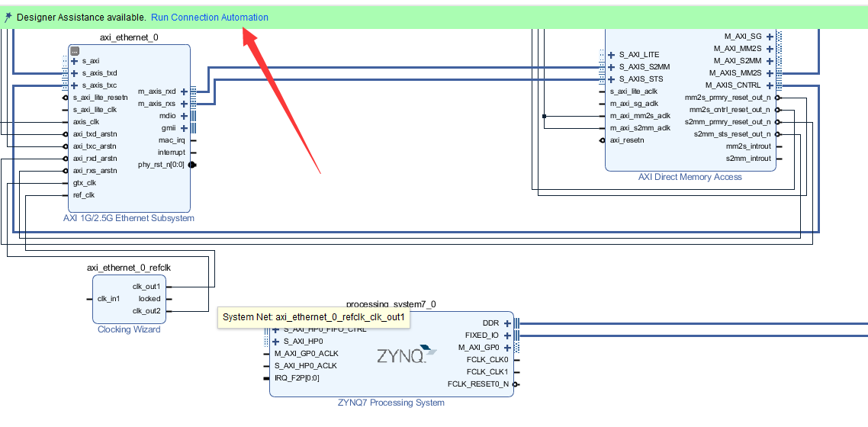Select the s2mm_sts_reset_out_n pin

[x=731, y=134]
